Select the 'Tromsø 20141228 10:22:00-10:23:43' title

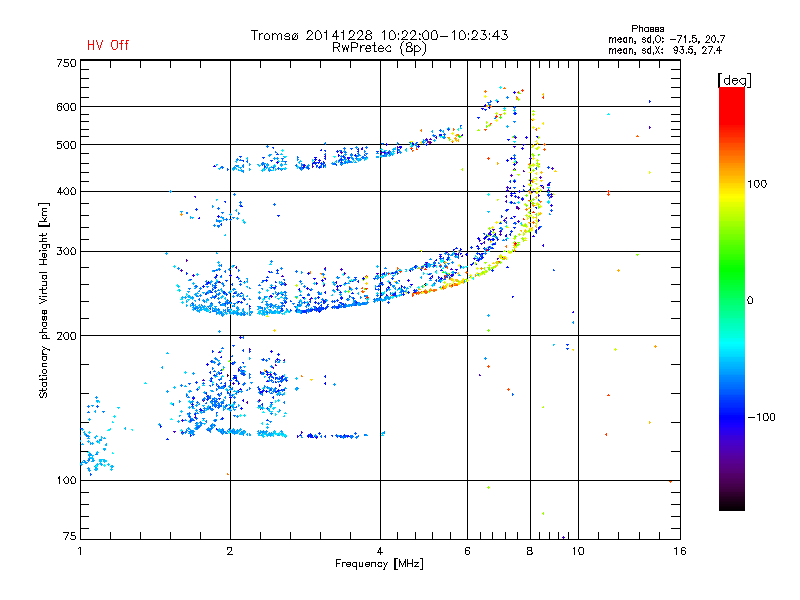[x=379, y=35]
